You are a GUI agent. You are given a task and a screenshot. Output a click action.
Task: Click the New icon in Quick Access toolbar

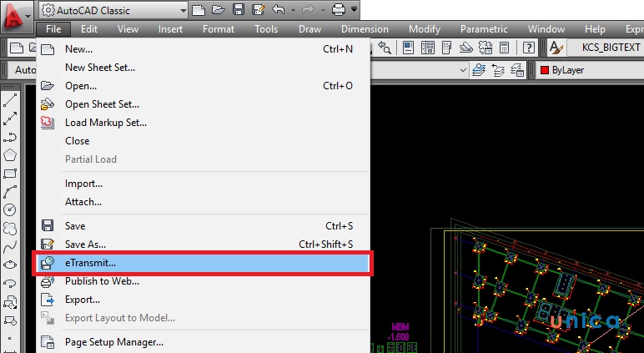(199, 10)
